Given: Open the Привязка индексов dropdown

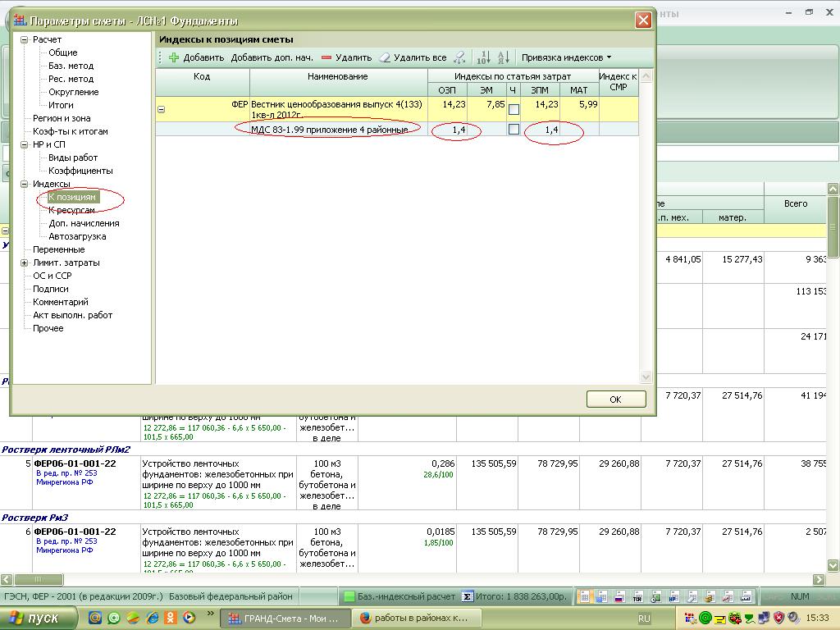Looking at the screenshot, I should pyautogui.click(x=566, y=57).
